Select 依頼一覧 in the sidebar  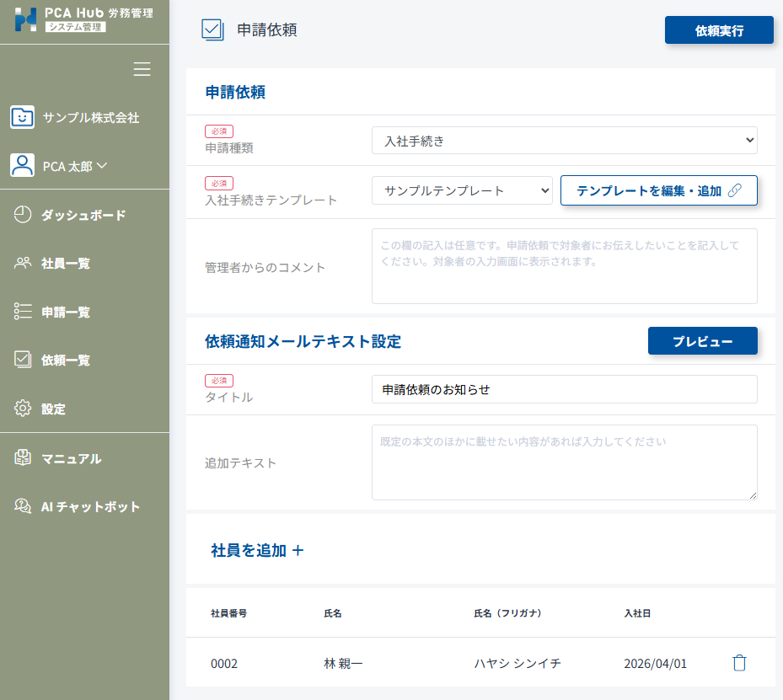pyautogui.click(x=65, y=361)
